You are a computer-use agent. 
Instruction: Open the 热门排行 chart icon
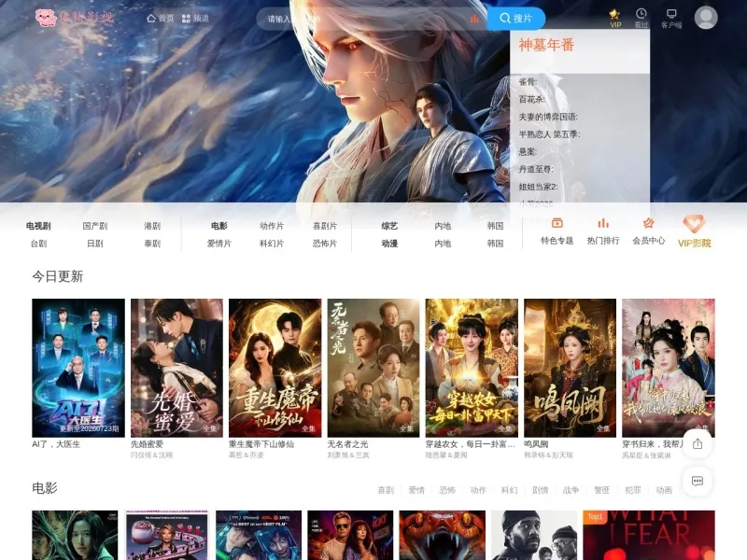pyautogui.click(x=603, y=223)
